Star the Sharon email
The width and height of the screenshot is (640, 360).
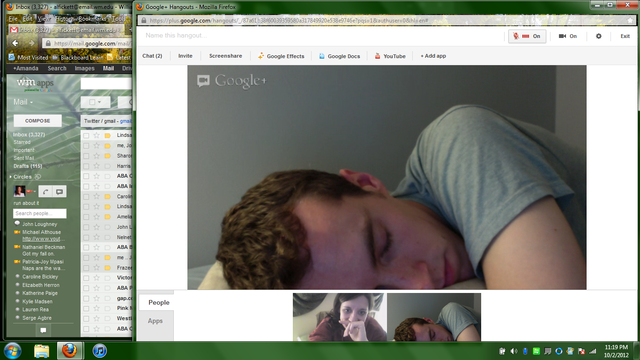pyautogui.click(x=97, y=156)
